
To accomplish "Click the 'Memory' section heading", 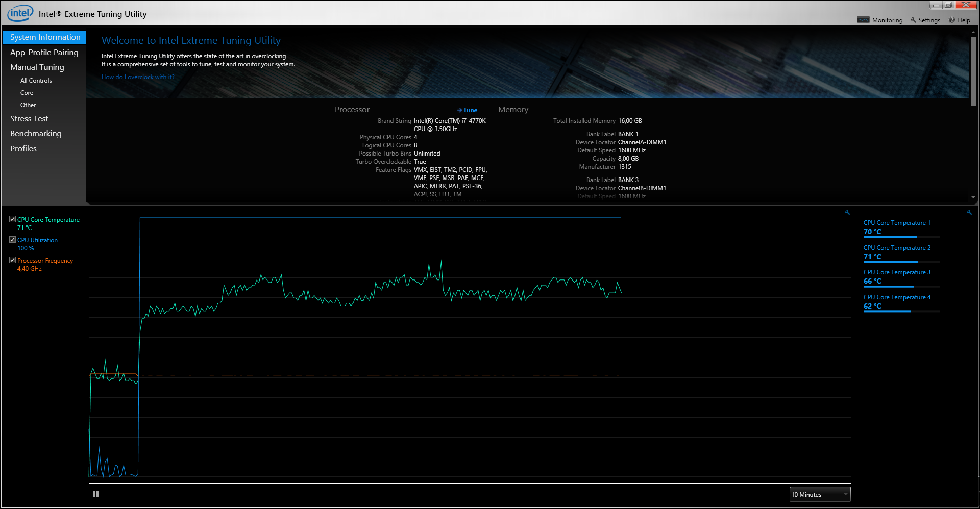I will pos(513,110).
